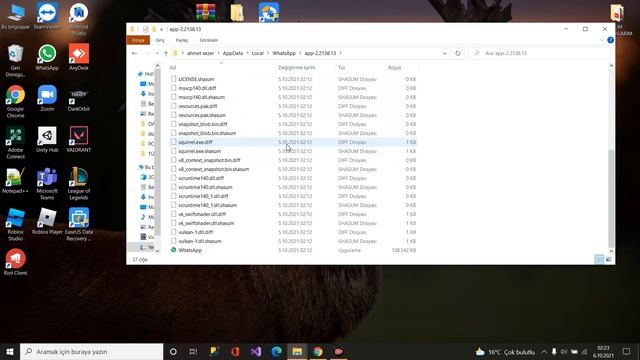Open the Roblox Player desktop shortcut

tap(47, 221)
